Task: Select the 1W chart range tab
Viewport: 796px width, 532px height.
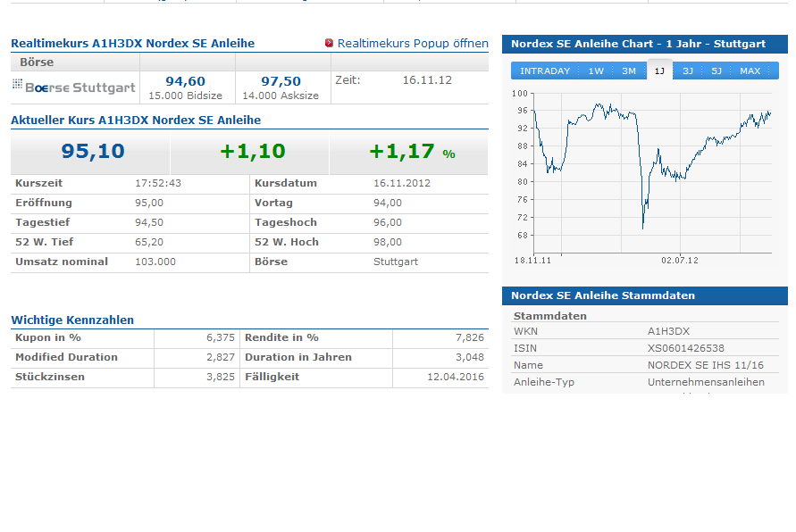Action: tap(596, 71)
